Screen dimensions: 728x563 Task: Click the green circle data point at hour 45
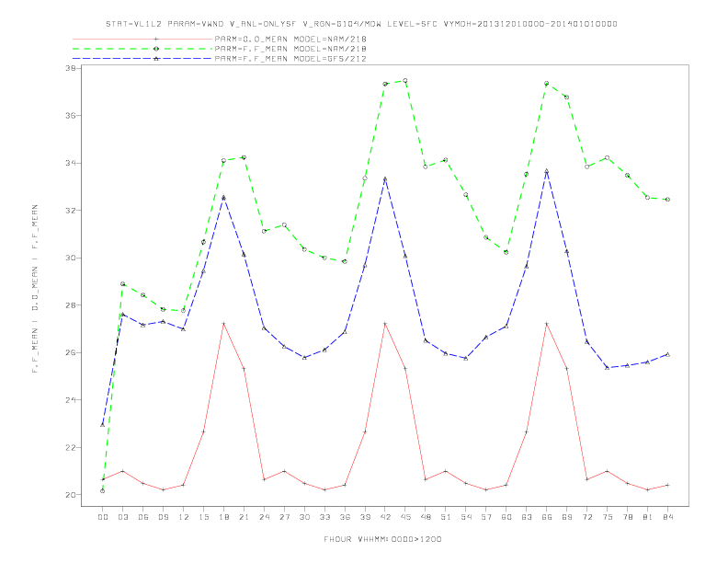405,80
